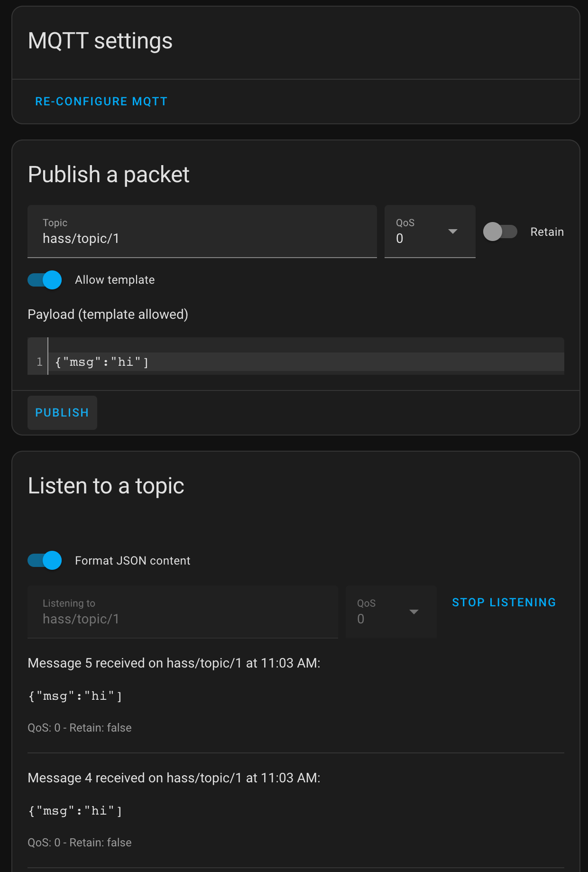Image resolution: width=588 pixels, height=872 pixels.
Task: Focus the Topic field showing hass/topic/1
Action: click(x=202, y=239)
